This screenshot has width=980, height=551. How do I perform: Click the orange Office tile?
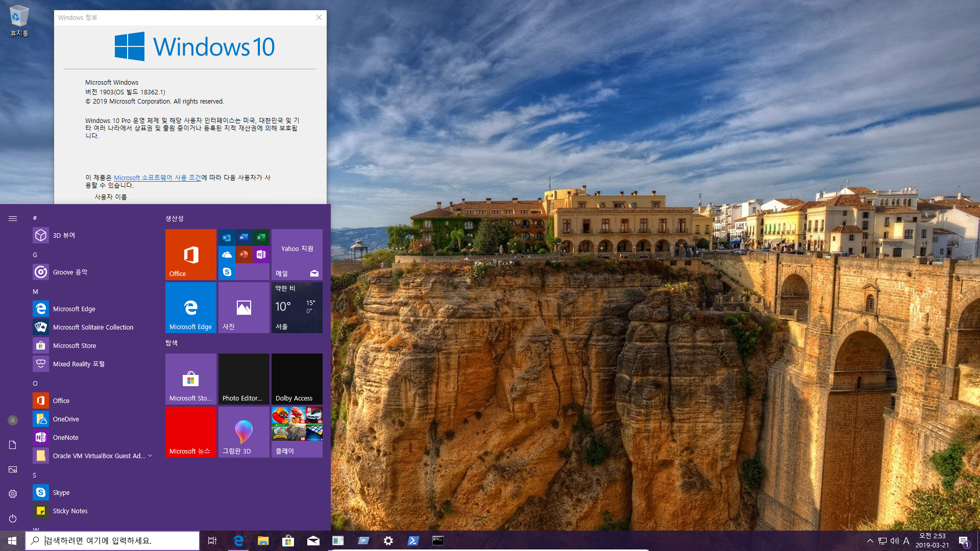pos(191,255)
